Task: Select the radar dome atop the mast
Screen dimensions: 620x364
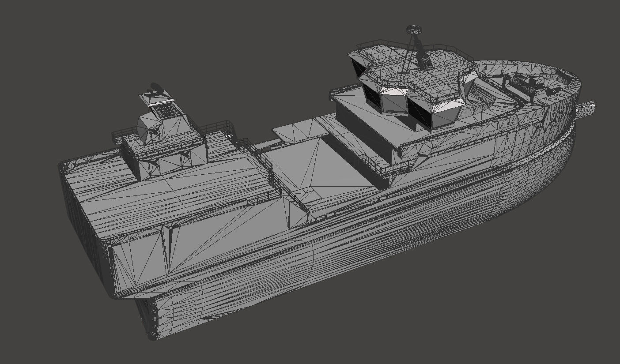Action: 414,30
